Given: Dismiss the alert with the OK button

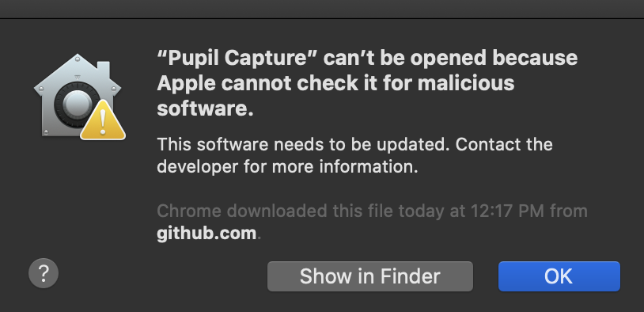Looking at the screenshot, I should click(x=559, y=276).
